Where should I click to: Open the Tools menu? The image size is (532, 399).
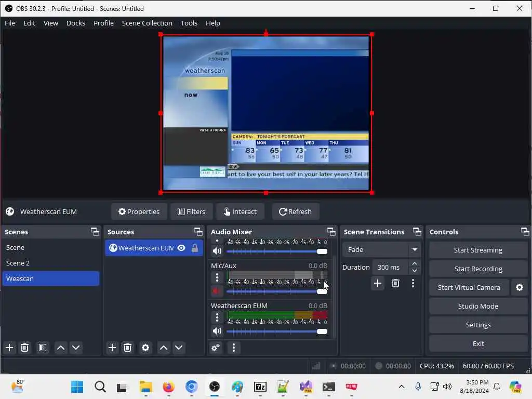click(x=189, y=23)
